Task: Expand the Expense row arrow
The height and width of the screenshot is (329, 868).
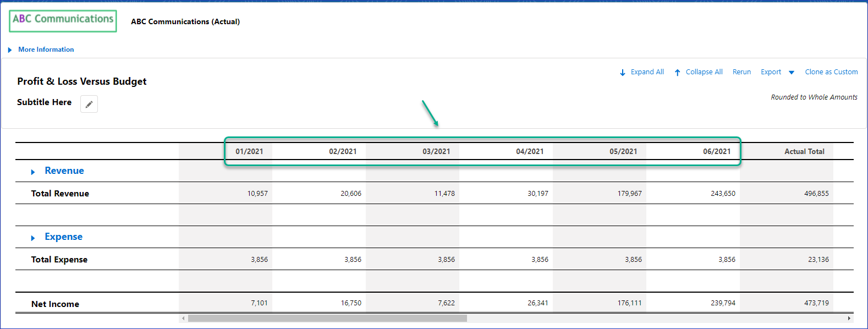Action: 33,238
